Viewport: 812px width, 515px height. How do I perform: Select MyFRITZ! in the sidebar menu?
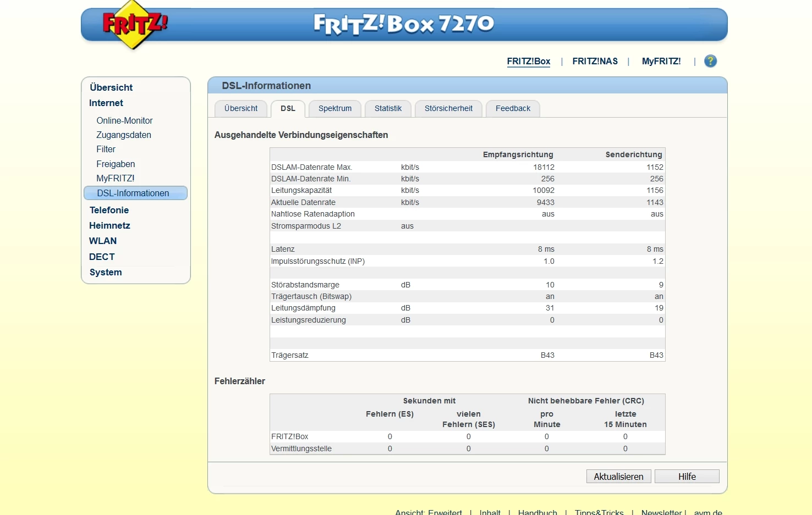[116, 178]
